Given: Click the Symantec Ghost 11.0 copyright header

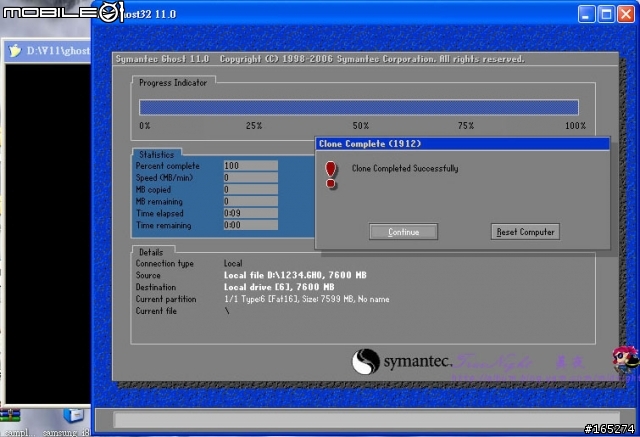Looking at the screenshot, I should coord(320,59).
